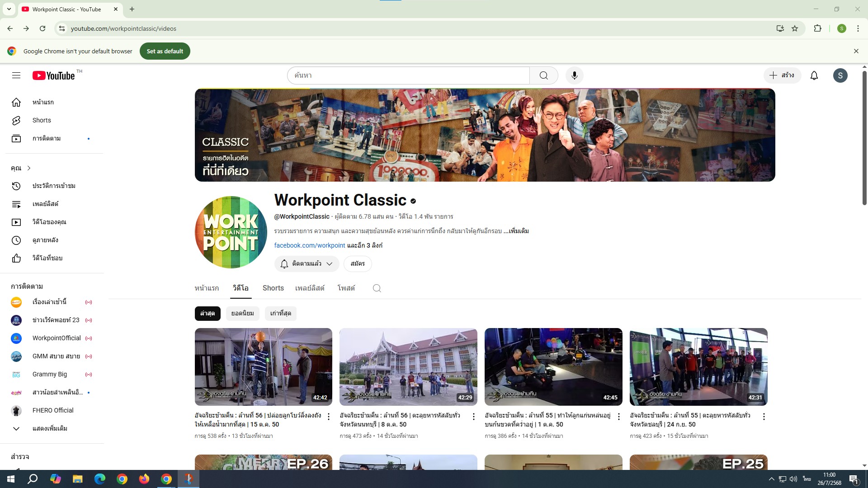The width and height of the screenshot is (868, 488).
Task: Switch to the Shorts channel tab
Action: point(273,288)
